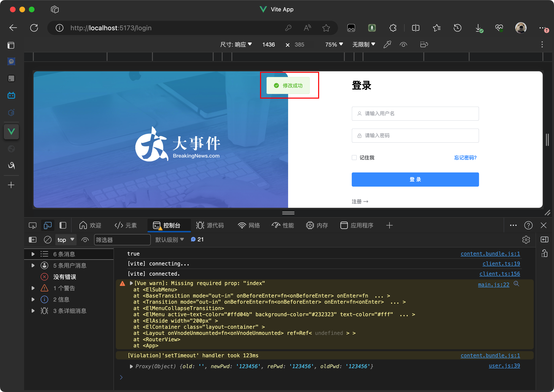Viewport: 554px width, 392px height.
Task: Create a live expression using the eye icon
Action: coord(85,239)
